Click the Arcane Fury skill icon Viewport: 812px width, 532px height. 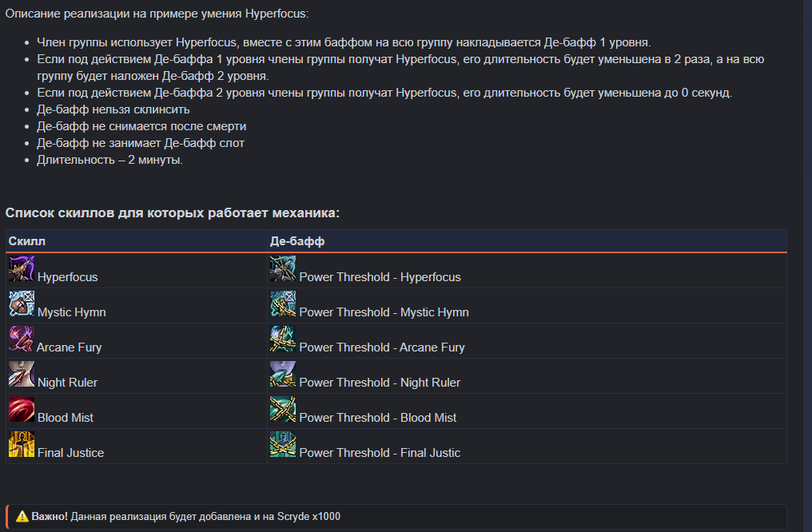[x=22, y=339]
